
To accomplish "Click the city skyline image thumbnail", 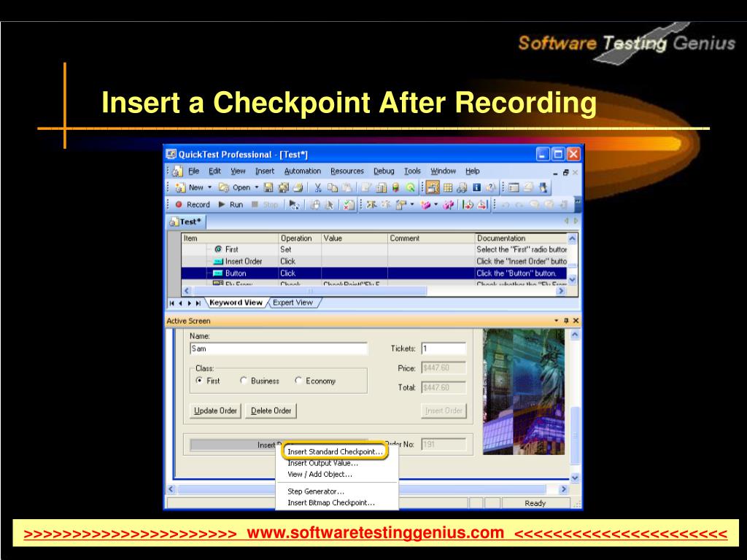I will click(524, 392).
